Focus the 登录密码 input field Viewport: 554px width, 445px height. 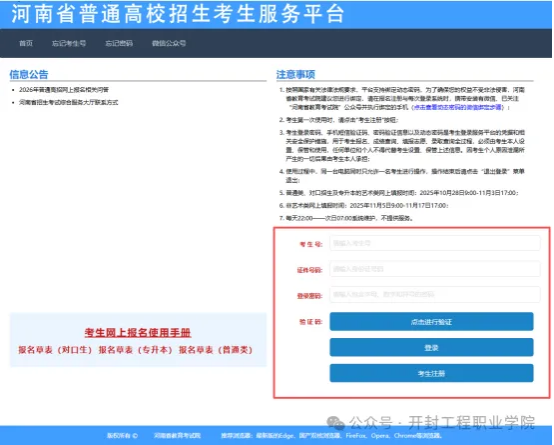click(x=435, y=294)
